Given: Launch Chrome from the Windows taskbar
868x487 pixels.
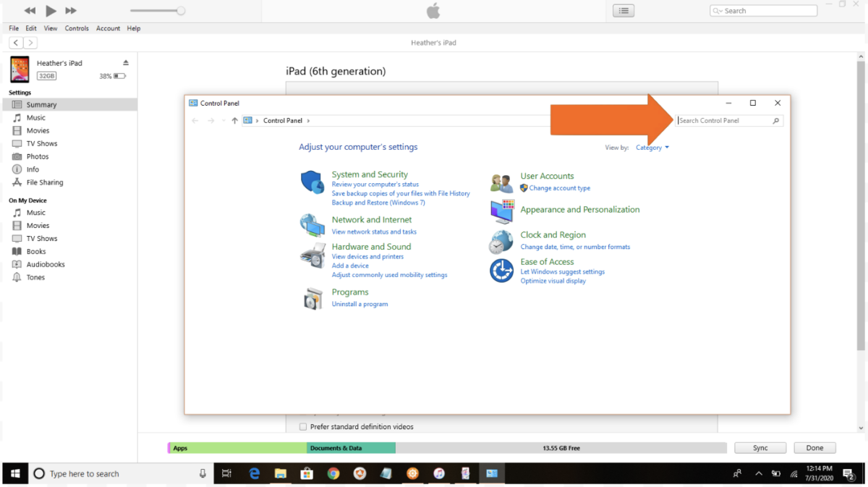Looking at the screenshot, I should tap(333, 474).
